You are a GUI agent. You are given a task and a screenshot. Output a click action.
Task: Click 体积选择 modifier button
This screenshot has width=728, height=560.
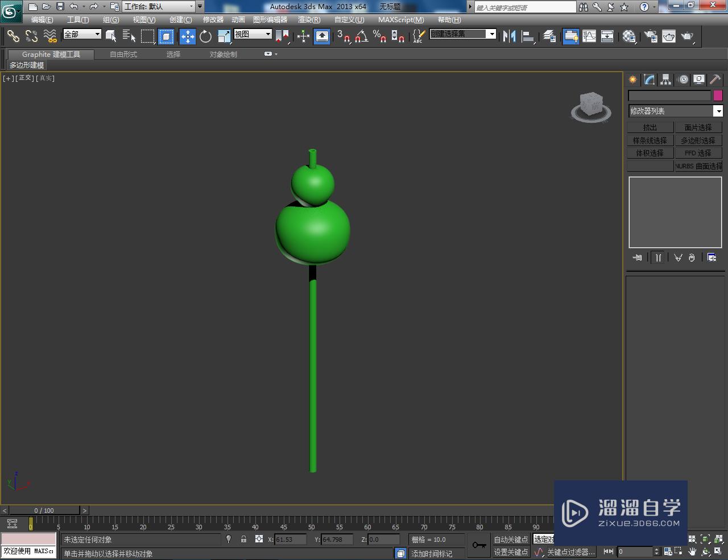[x=650, y=153]
